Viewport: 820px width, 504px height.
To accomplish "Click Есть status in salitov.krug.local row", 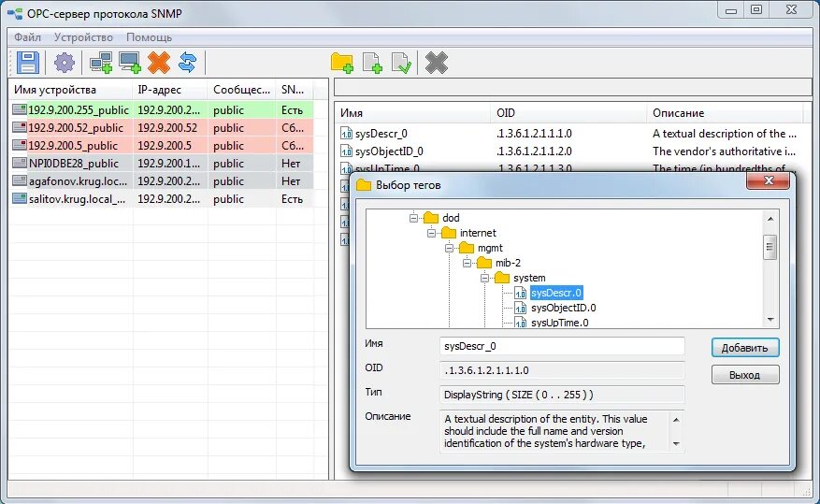I will pyautogui.click(x=292, y=198).
